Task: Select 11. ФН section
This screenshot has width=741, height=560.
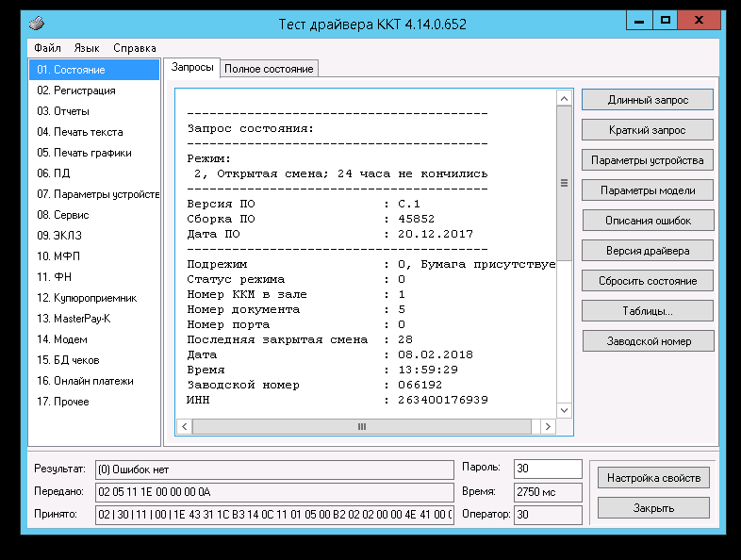Action: (94, 277)
